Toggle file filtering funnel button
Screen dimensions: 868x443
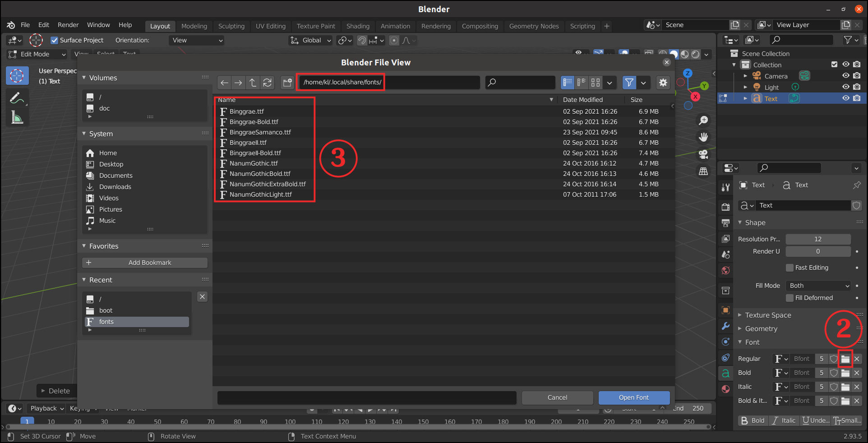click(x=629, y=83)
